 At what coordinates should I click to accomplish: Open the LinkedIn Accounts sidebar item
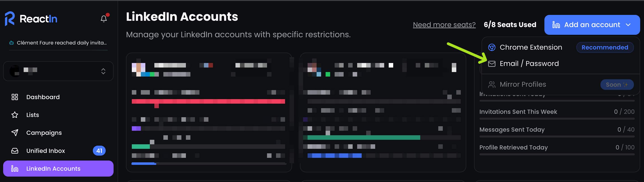(x=58, y=168)
